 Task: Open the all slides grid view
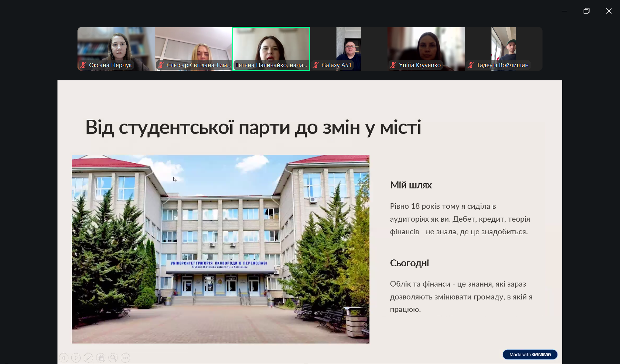[101, 358]
